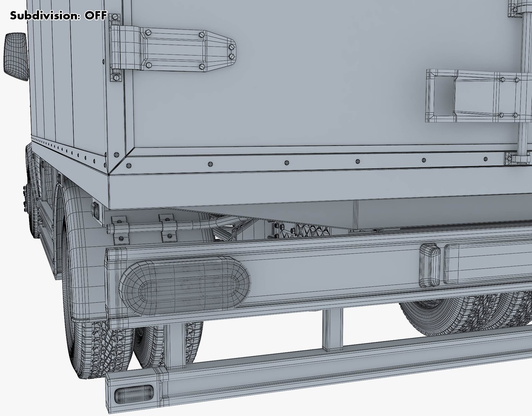532x416 pixels.
Task: Click the corner rivet on cargo box trim
Action: [x=116, y=154]
